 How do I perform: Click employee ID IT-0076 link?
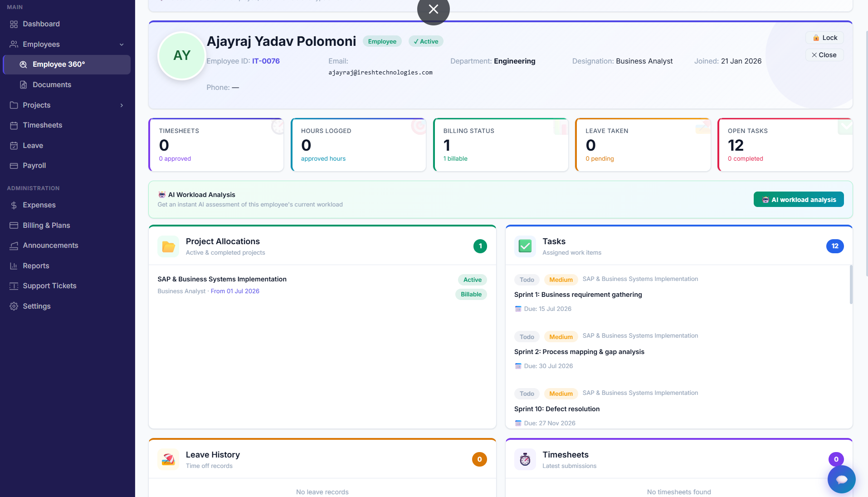(266, 61)
